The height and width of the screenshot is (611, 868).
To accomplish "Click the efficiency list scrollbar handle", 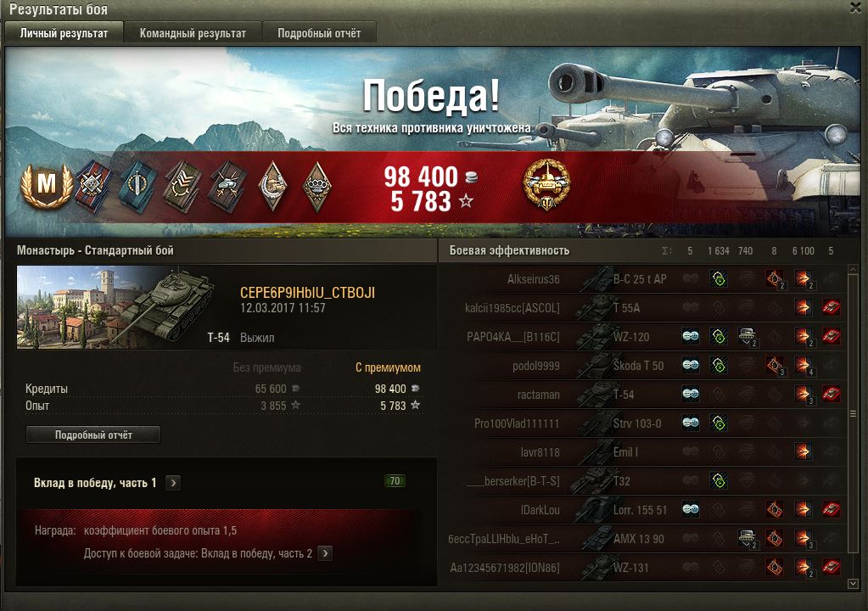I will [x=853, y=413].
